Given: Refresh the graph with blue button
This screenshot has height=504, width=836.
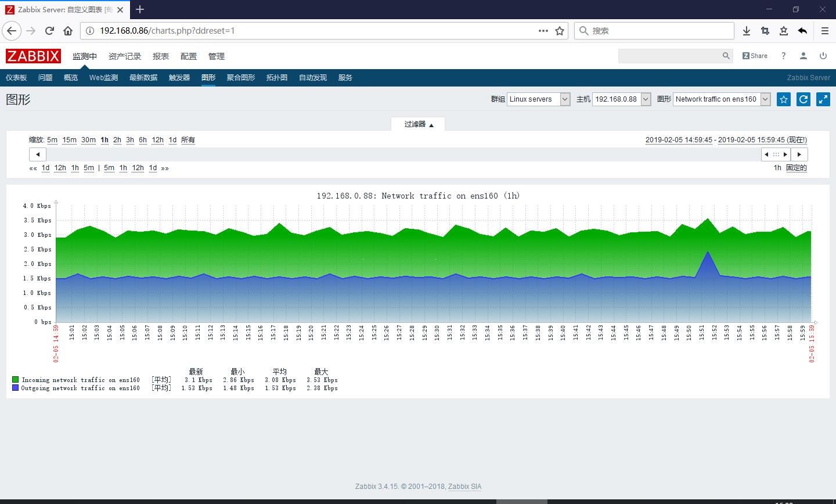Looking at the screenshot, I should 803,99.
